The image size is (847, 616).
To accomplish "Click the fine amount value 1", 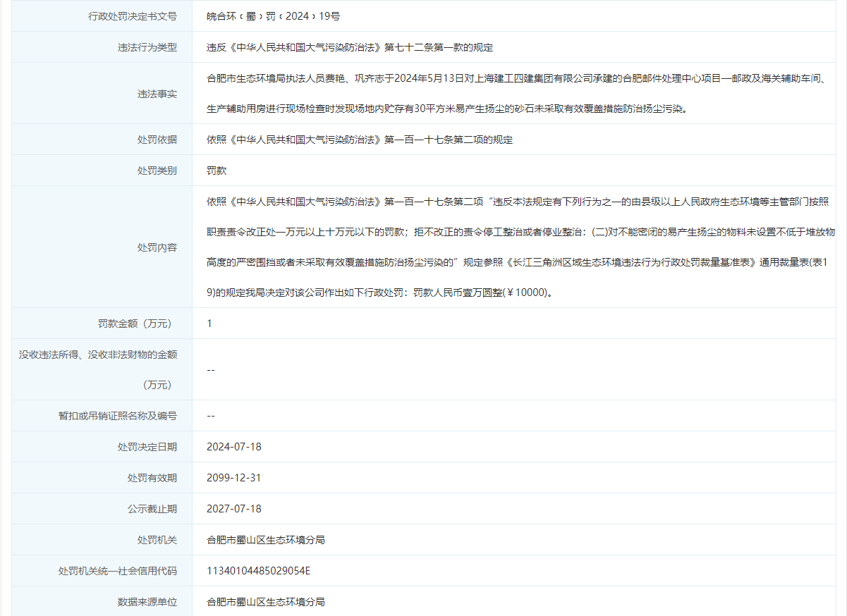I will (x=209, y=324).
